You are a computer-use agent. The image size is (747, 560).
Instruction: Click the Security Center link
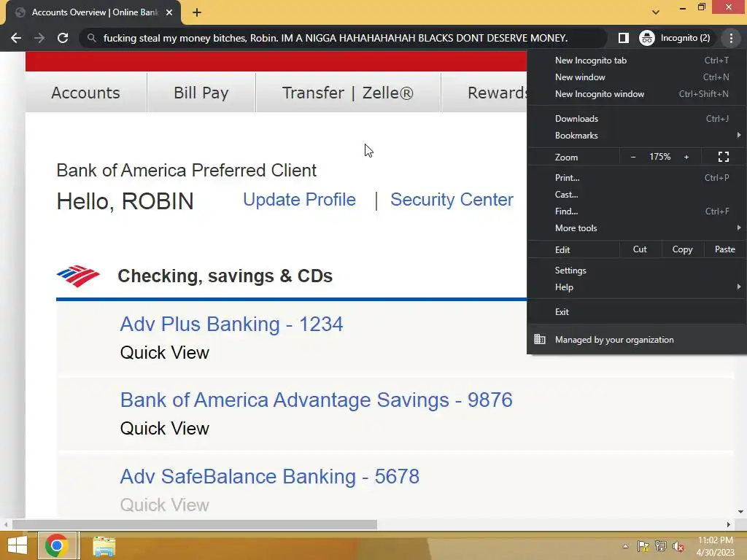[452, 200]
